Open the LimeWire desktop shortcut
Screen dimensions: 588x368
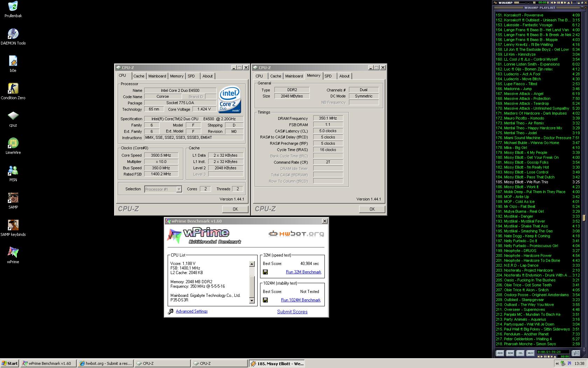[13, 143]
